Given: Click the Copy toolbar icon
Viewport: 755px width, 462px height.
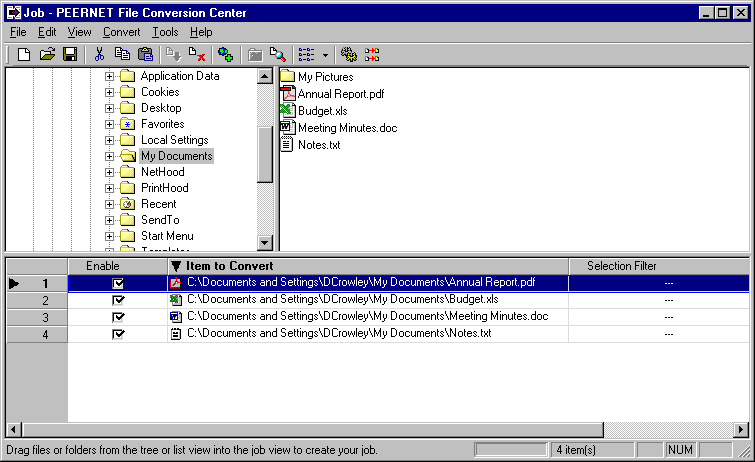Looking at the screenshot, I should pyautogui.click(x=122, y=54).
